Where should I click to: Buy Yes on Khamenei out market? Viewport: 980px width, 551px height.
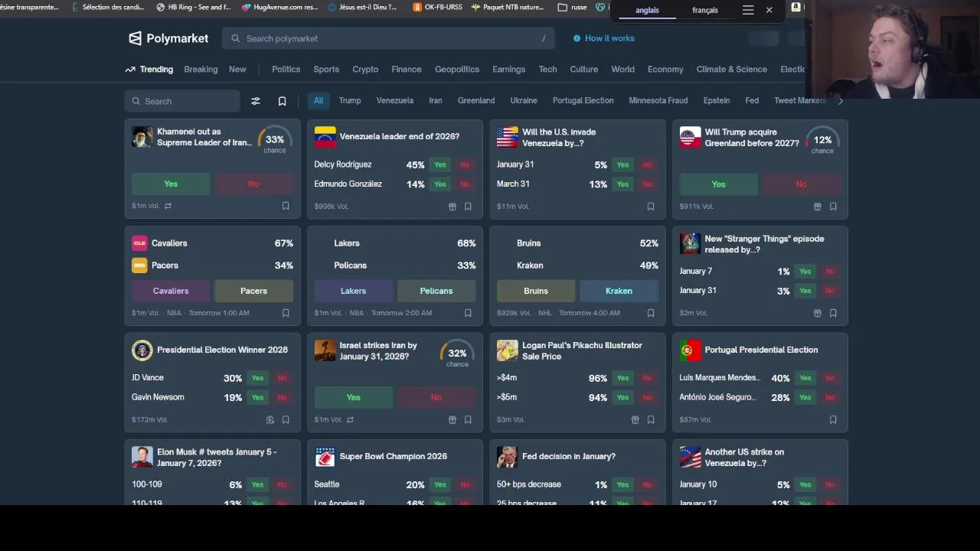171,184
